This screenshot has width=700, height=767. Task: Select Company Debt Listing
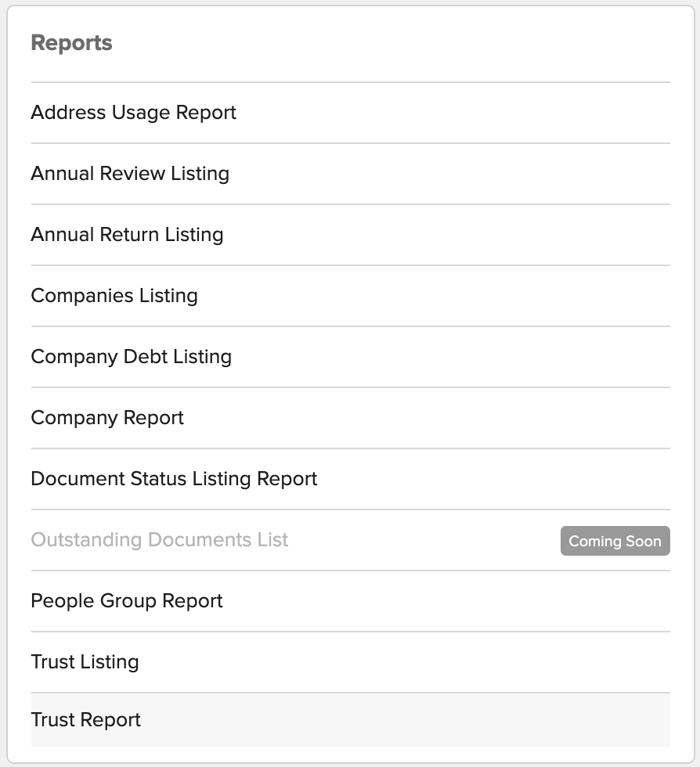[x=351, y=357]
